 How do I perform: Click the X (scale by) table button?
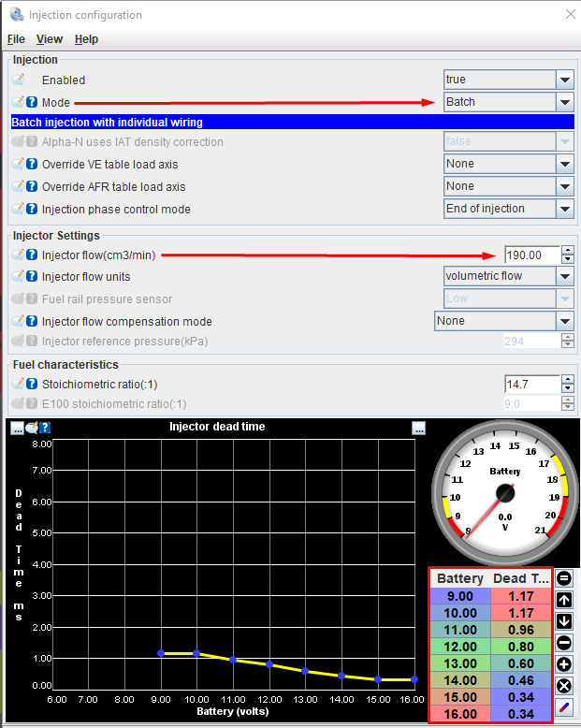[564, 686]
